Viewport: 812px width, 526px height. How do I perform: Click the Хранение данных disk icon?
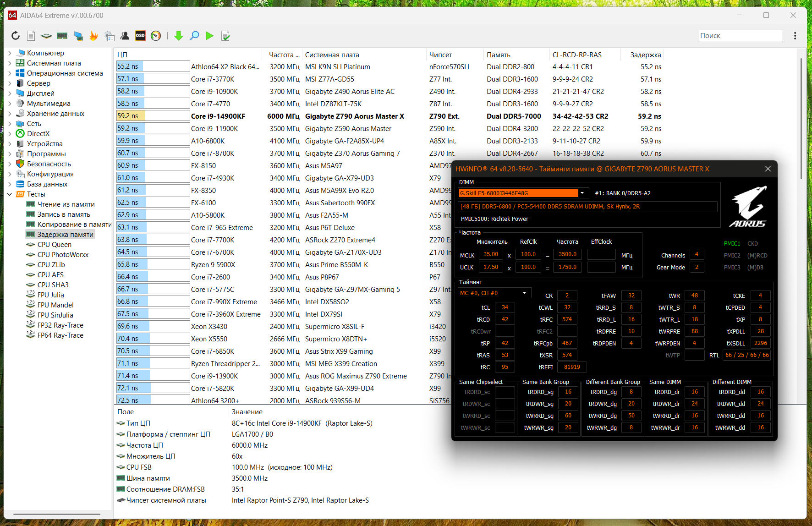pos(20,114)
